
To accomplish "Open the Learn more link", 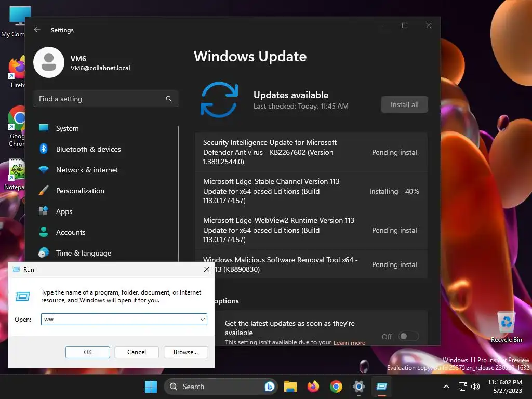I will pos(349,343).
